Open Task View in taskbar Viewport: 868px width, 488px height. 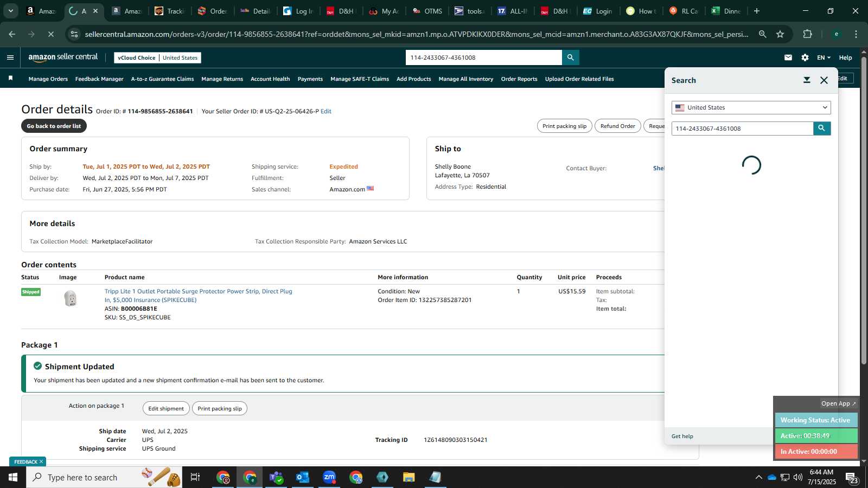pos(195,477)
